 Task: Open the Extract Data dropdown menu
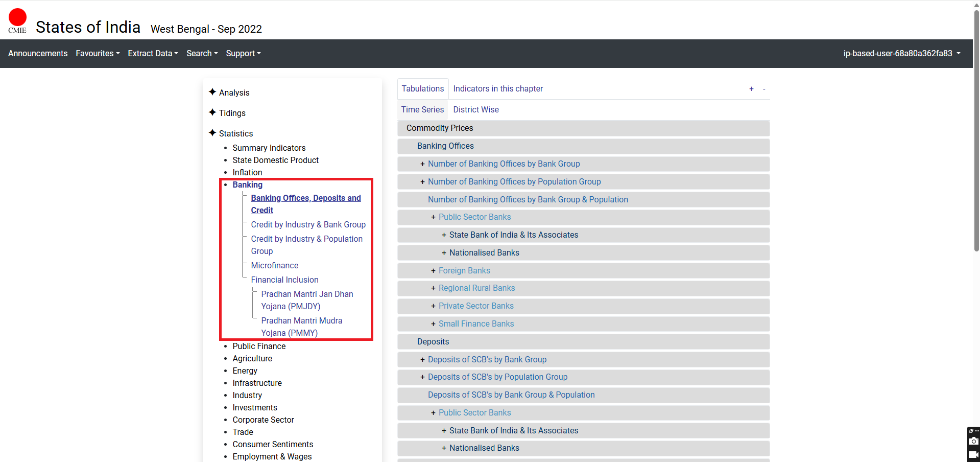[153, 54]
